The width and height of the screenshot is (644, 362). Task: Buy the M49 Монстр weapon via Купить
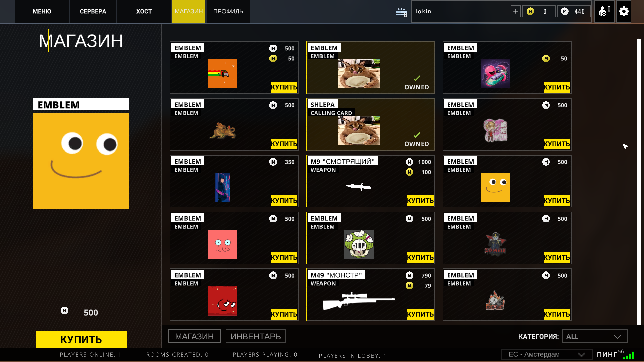click(x=420, y=314)
